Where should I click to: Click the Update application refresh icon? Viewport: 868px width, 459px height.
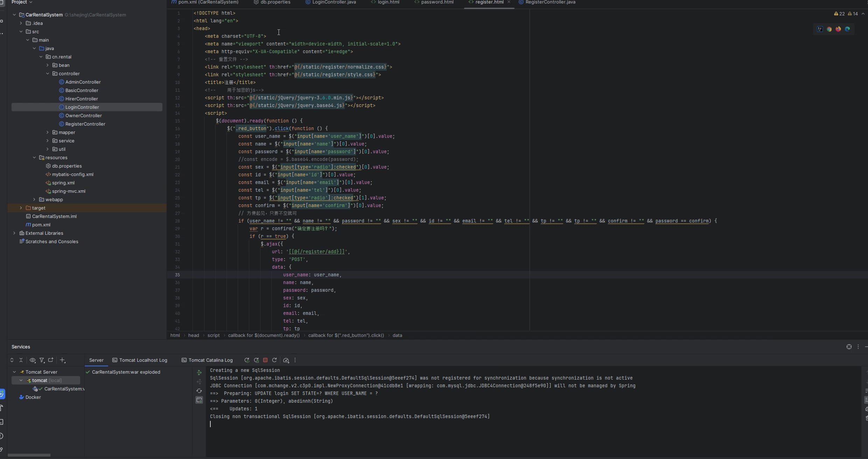pos(274,360)
